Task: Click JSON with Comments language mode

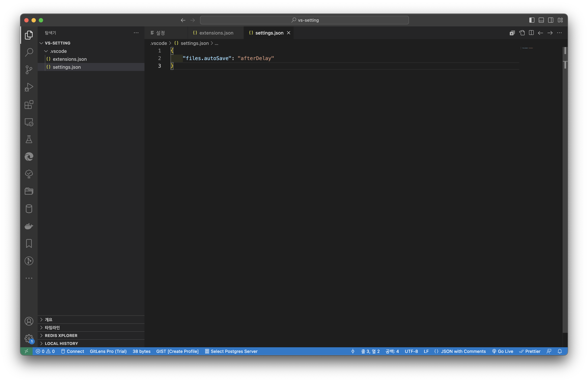Action: coord(463,351)
